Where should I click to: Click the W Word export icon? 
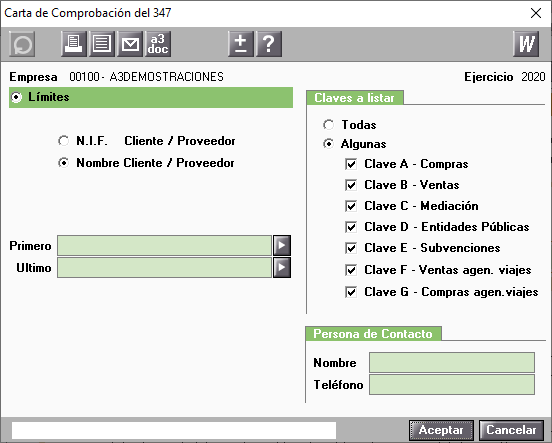(x=526, y=44)
